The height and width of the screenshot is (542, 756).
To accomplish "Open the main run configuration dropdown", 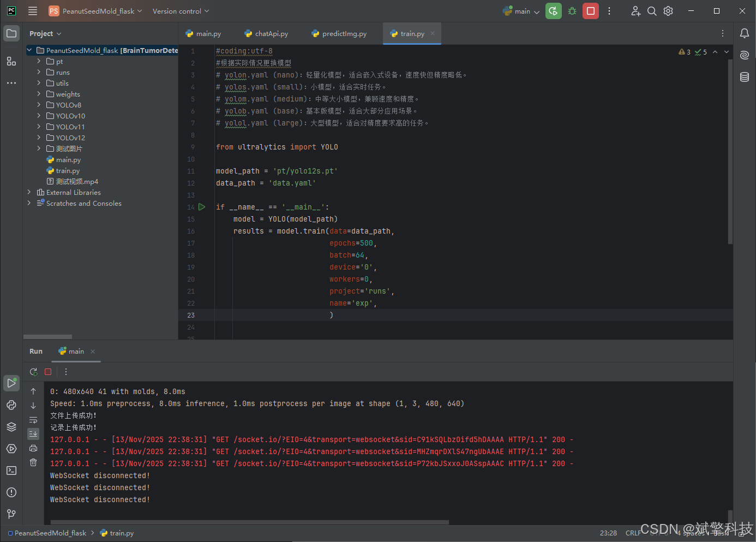I will [521, 11].
